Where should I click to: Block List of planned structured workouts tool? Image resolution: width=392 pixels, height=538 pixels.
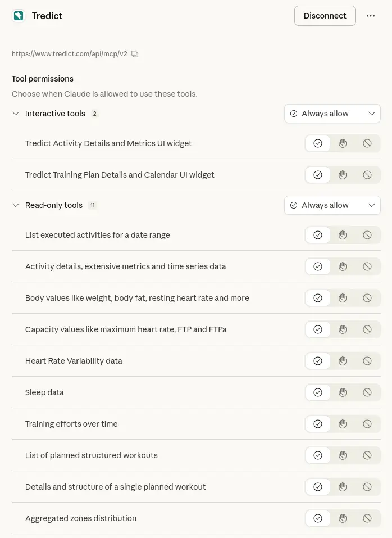pos(367,455)
